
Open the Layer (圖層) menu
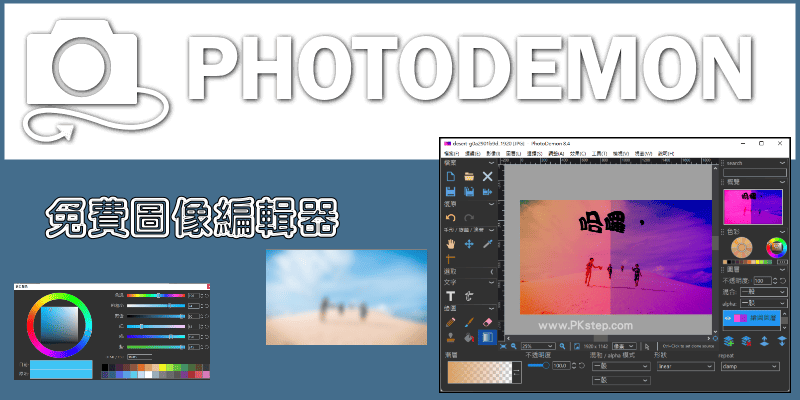coord(513,153)
